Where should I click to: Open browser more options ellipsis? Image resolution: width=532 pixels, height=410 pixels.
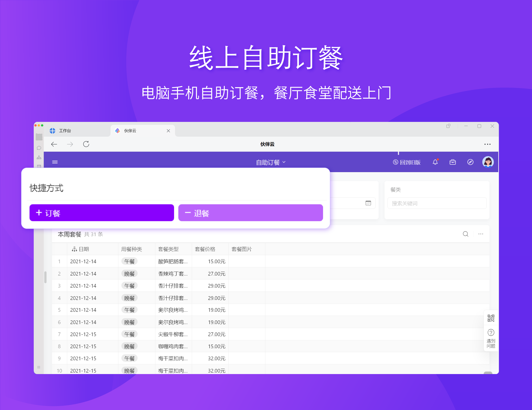coord(487,144)
